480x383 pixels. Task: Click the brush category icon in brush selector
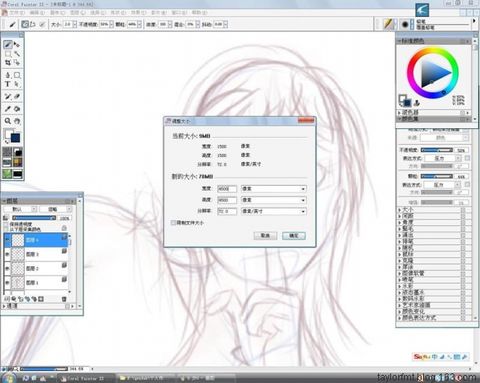pyautogui.click(x=388, y=24)
